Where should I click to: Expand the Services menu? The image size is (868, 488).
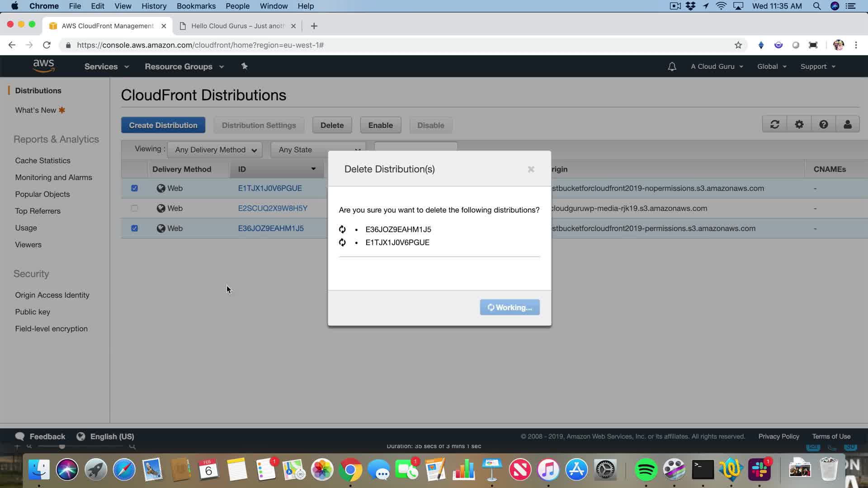pyautogui.click(x=106, y=66)
